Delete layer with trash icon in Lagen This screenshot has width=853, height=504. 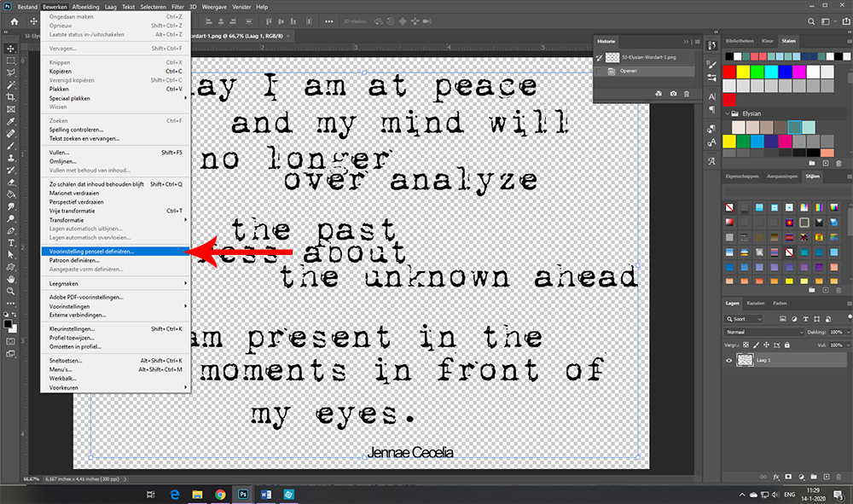[838, 477]
